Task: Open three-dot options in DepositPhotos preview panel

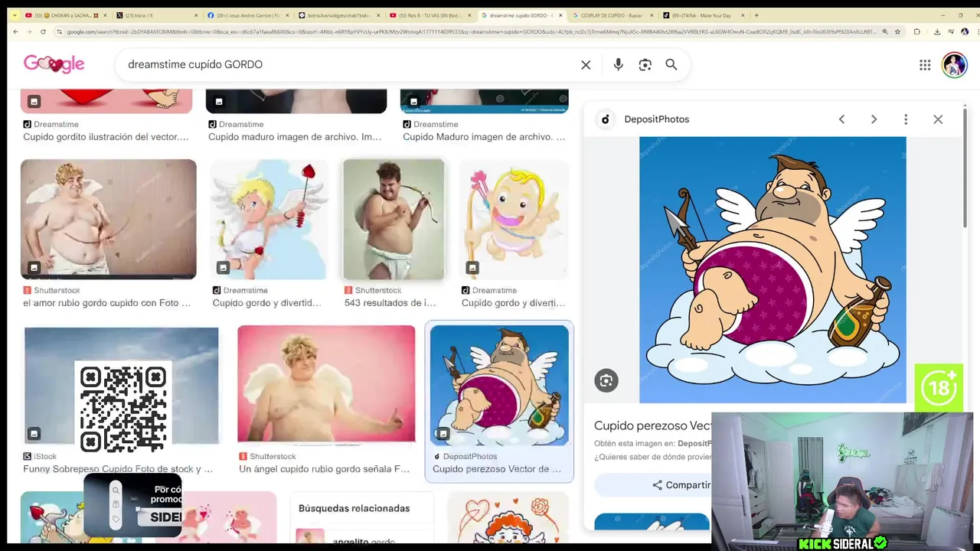Action: [x=906, y=119]
